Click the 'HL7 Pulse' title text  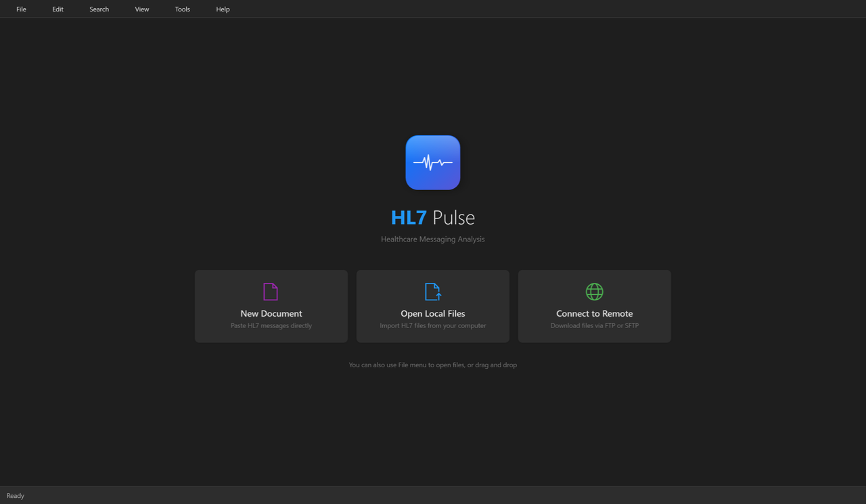point(433,217)
